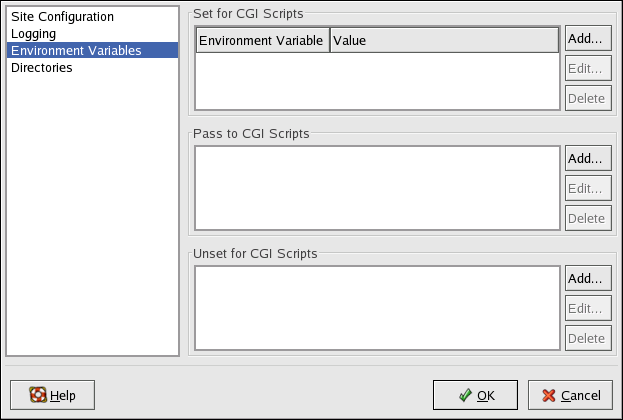Select Site Configuration in the sidebar

point(62,17)
